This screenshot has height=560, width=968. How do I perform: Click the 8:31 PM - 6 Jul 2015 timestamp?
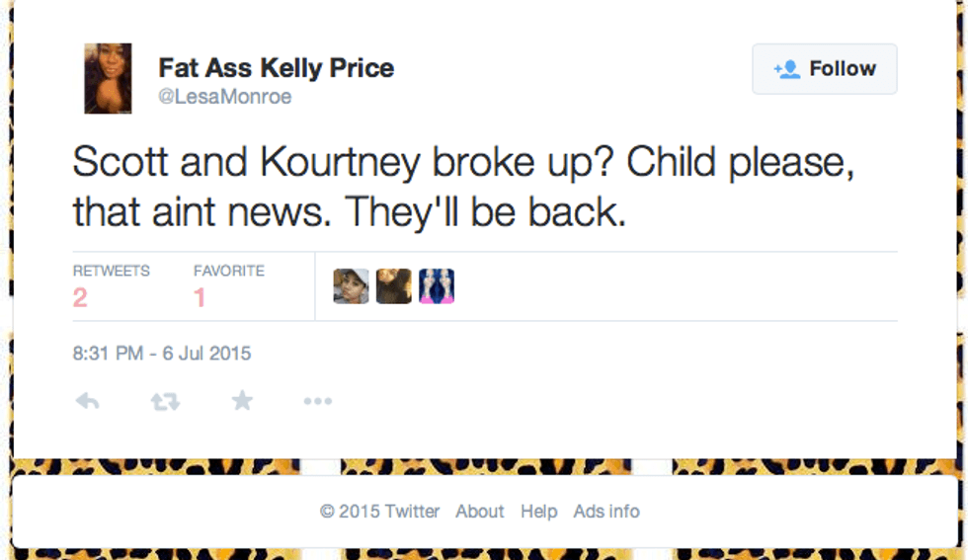(162, 353)
